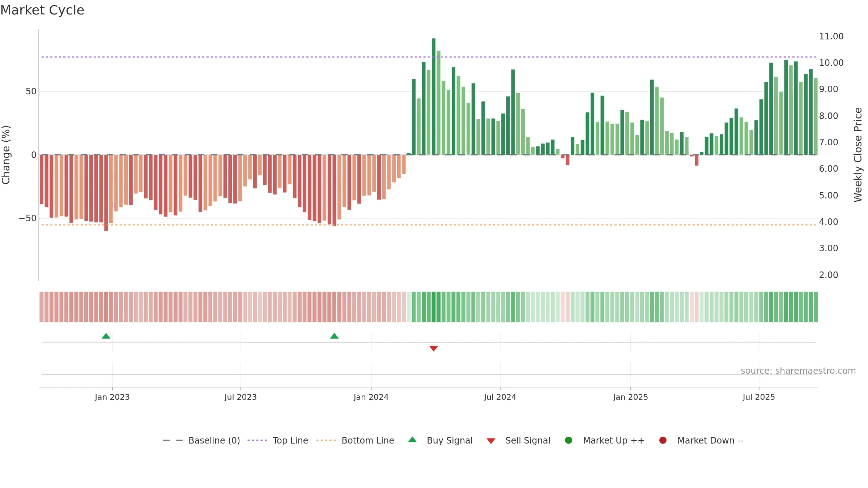The width and height of the screenshot is (868, 488).
Task: Click the Jan 2023 axis label
Action: click(112, 397)
